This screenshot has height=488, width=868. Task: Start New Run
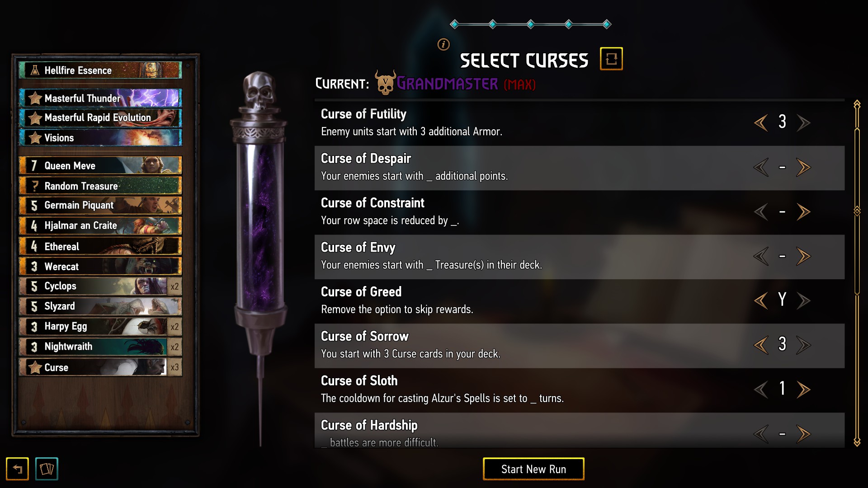click(533, 469)
